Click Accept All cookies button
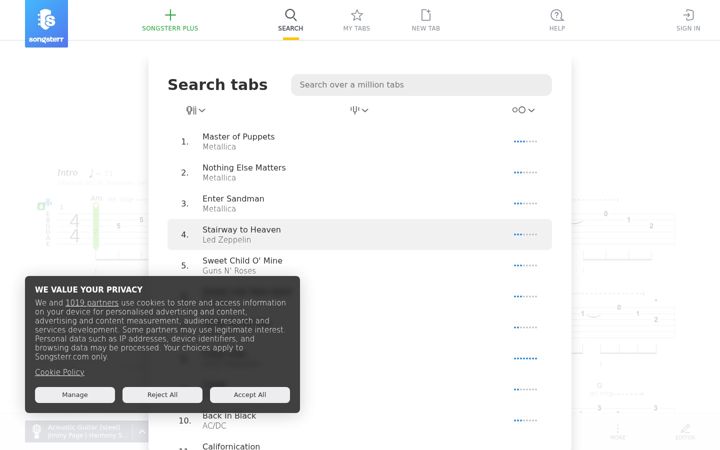The height and width of the screenshot is (450, 720). 250,395
